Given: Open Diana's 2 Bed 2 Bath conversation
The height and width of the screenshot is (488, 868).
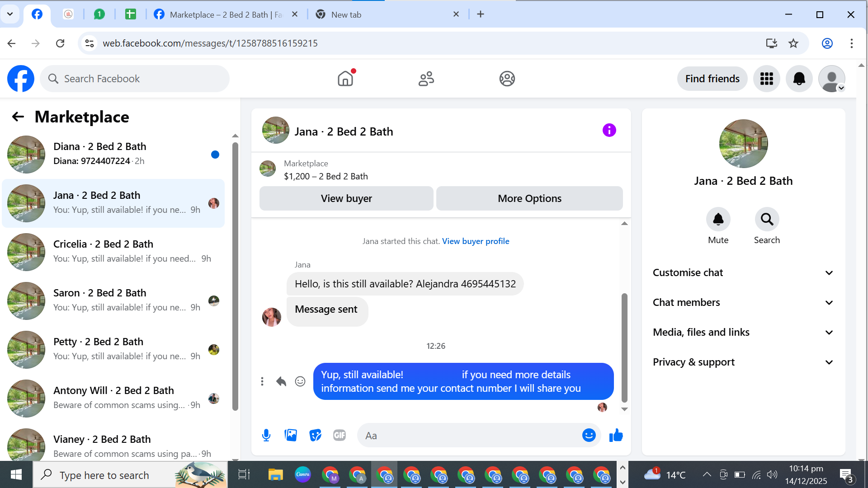Looking at the screenshot, I should pyautogui.click(x=113, y=154).
